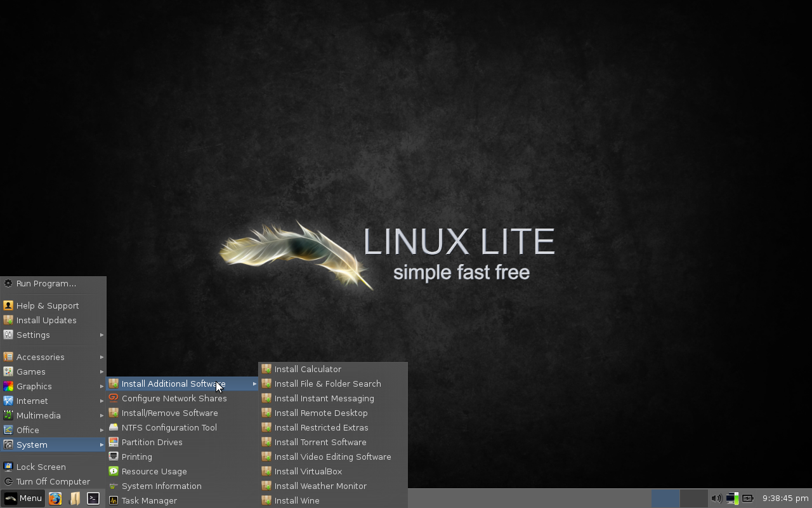Expand the Settings submenu
Viewport: 812px width, 508px height.
pos(53,335)
